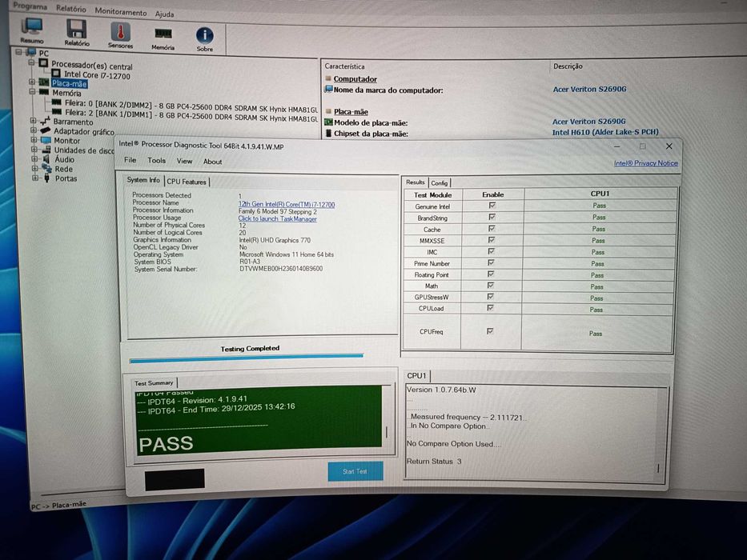Click the 12th Gen Intel Core i7-12700 link
This screenshot has width=747, height=560.
click(287, 204)
